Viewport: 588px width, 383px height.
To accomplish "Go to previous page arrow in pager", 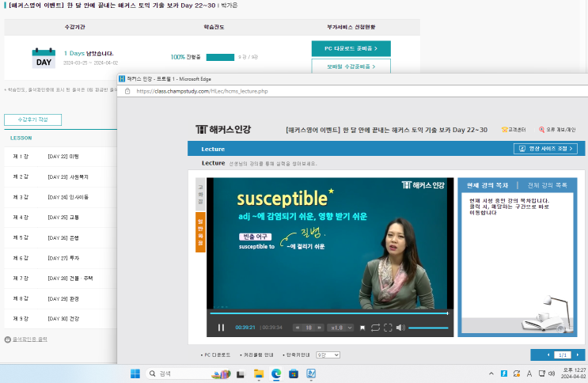I will (x=548, y=355).
